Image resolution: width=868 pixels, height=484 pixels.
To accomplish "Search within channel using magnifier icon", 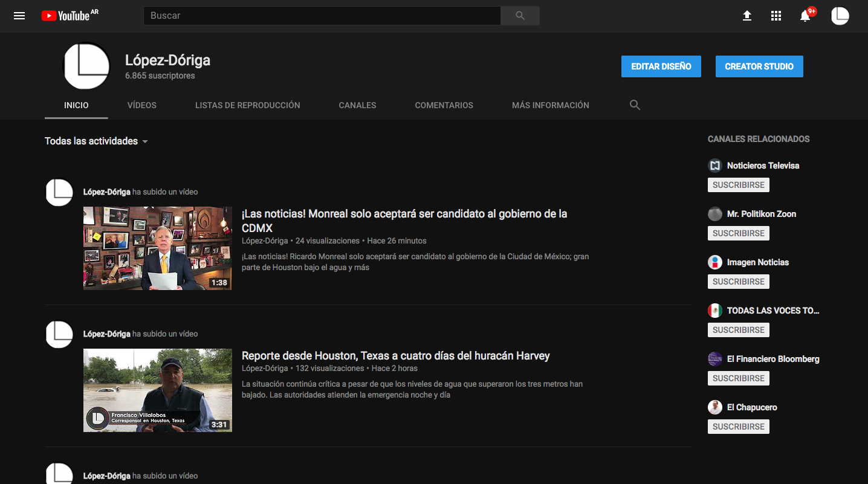I will (635, 105).
